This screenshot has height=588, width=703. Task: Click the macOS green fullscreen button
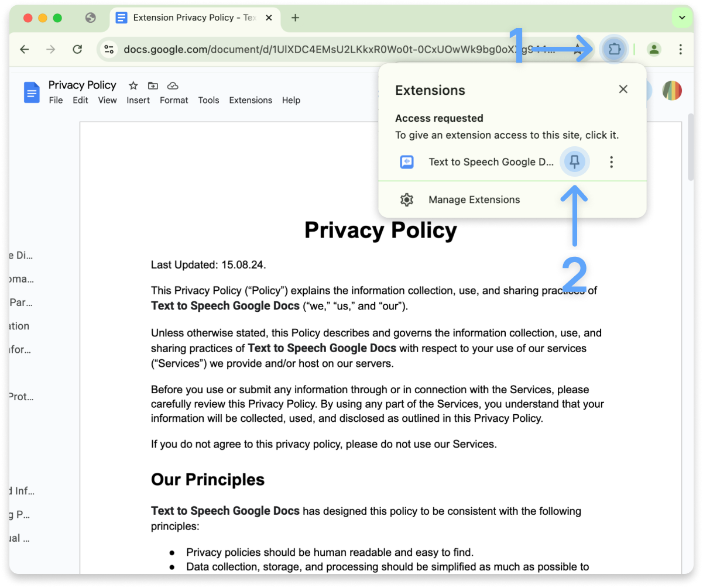57,18
